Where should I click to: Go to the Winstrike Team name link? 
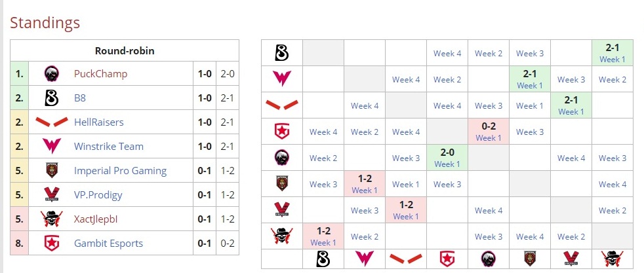(109, 147)
